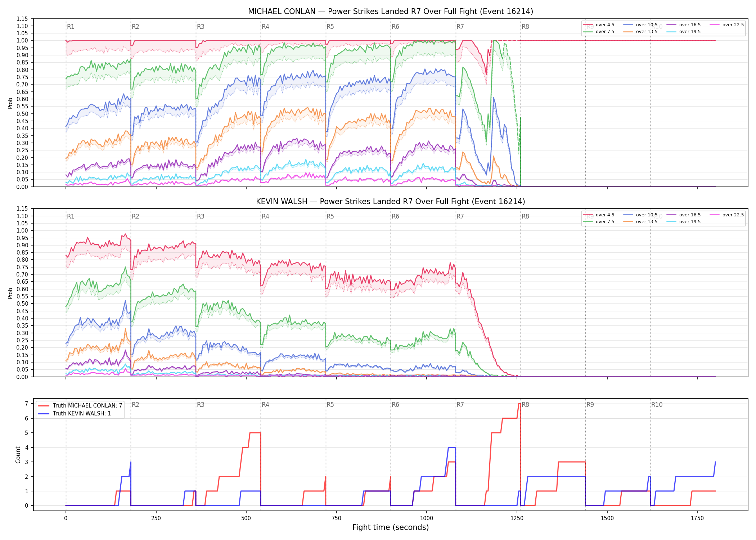Click the 'Fight time (seconds)' axis label
The width and height of the screenshot is (756, 540).
coord(391,527)
